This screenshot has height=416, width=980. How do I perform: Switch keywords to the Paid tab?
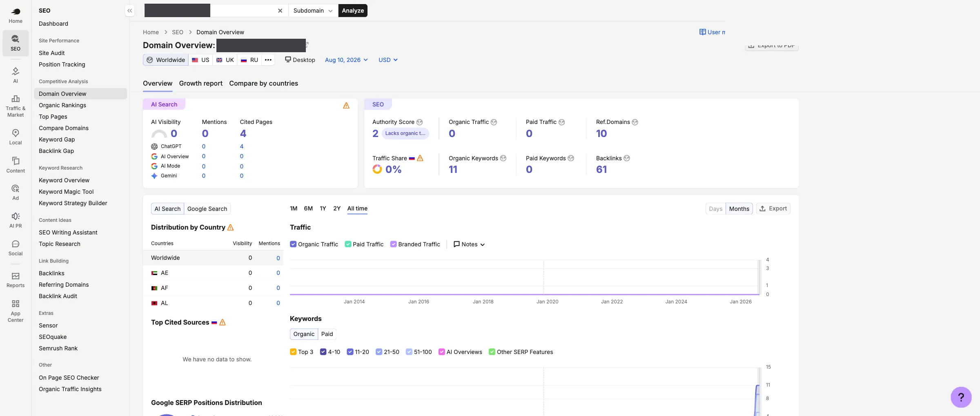click(x=327, y=334)
